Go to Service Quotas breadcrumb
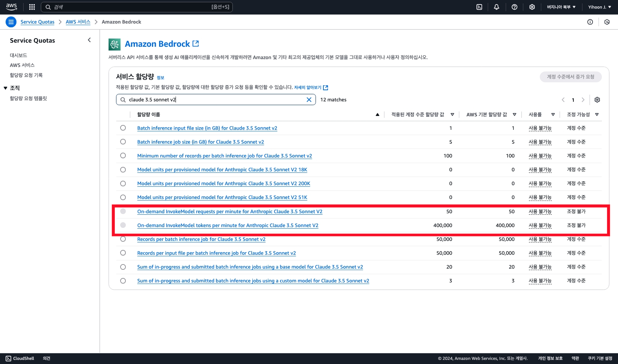Image resolution: width=618 pixels, height=364 pixels. (37, 22)
